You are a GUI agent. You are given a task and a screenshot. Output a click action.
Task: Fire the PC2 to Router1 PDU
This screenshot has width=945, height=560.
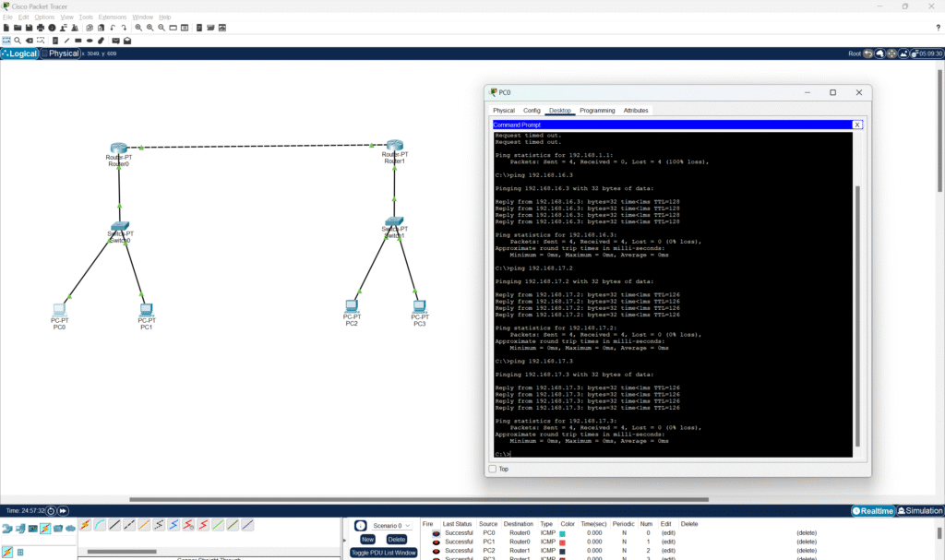(x=437, y=551)
